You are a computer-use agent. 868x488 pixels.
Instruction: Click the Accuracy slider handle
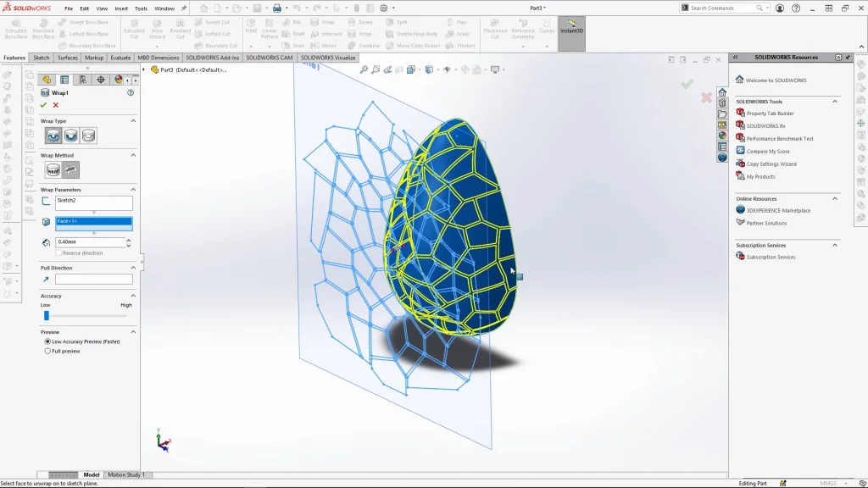coord(47,315)
